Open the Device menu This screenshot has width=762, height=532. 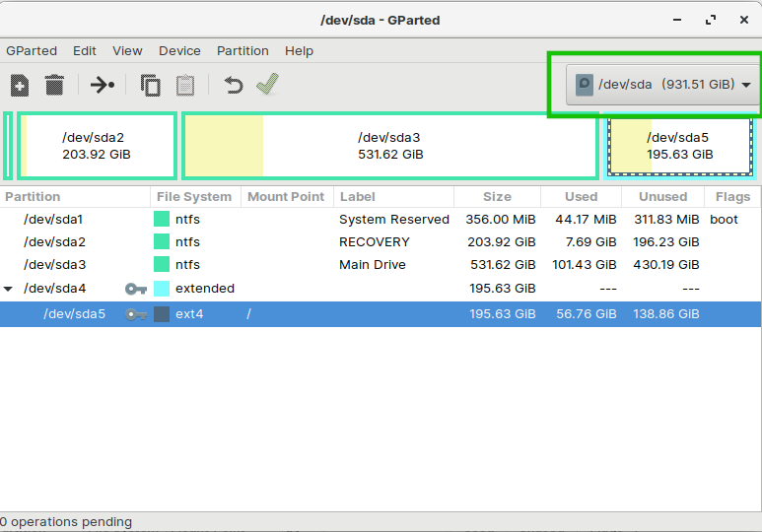tap(179, 51)
